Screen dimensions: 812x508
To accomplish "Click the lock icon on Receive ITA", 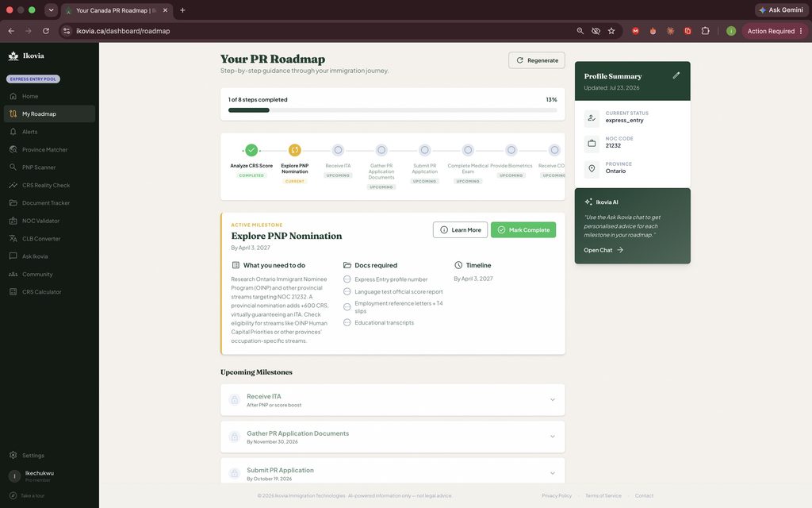I will [235, 400].
